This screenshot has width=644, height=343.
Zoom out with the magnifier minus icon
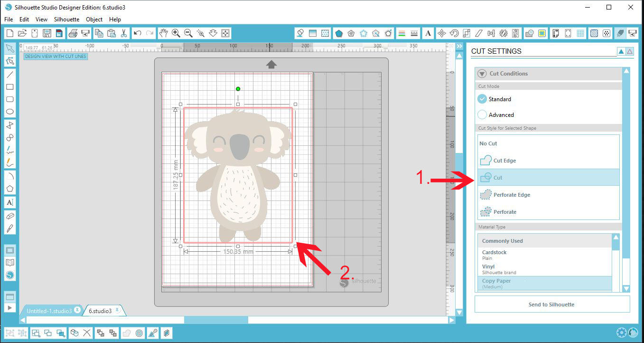[188, 33]
